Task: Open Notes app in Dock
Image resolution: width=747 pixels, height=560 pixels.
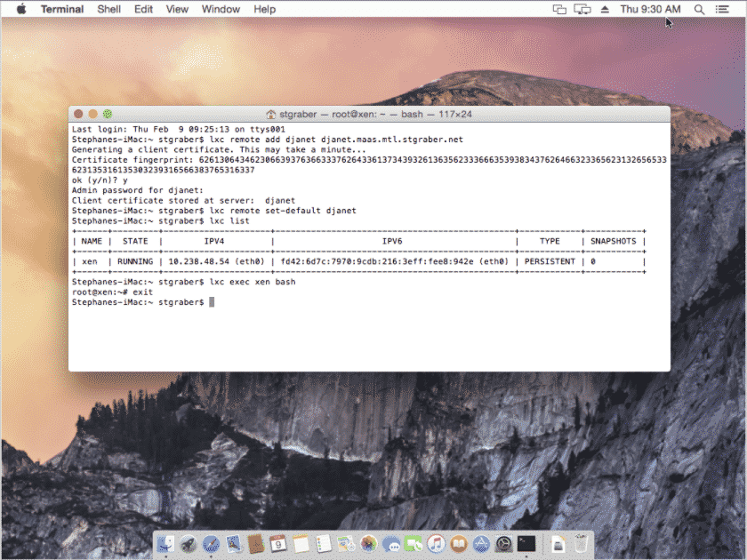Action: tap(301, 544)
